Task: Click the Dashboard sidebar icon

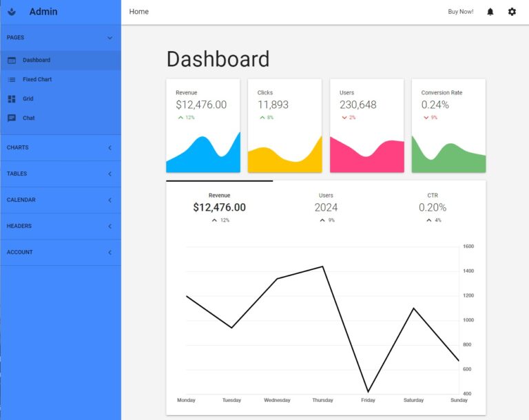Action: click(x=12, y=60)
